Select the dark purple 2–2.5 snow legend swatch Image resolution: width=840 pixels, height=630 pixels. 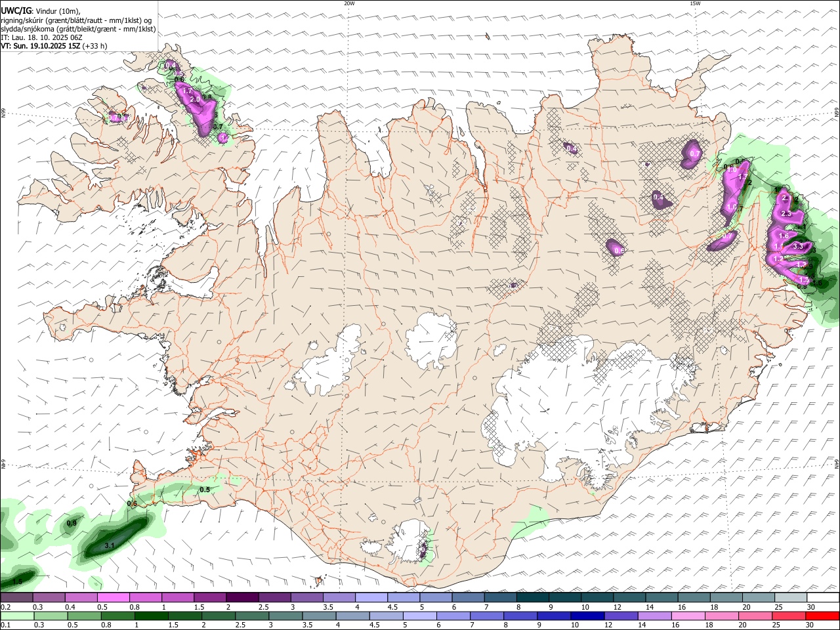(242, 597)
